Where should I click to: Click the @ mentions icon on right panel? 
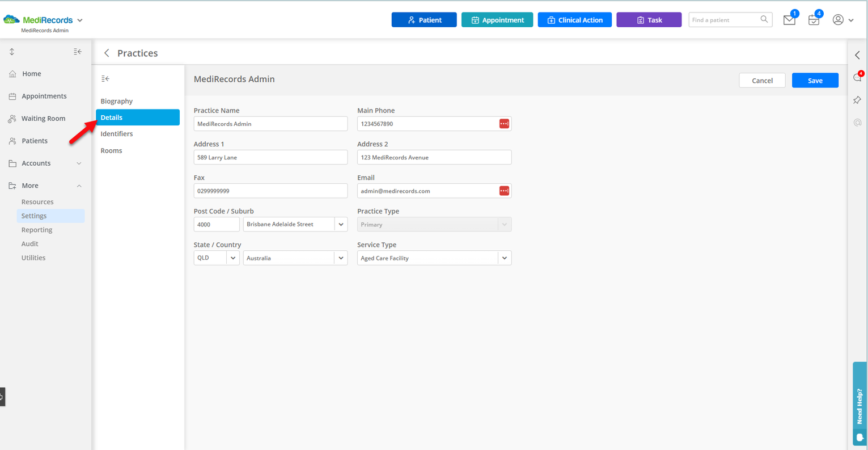tap(857, 122)
